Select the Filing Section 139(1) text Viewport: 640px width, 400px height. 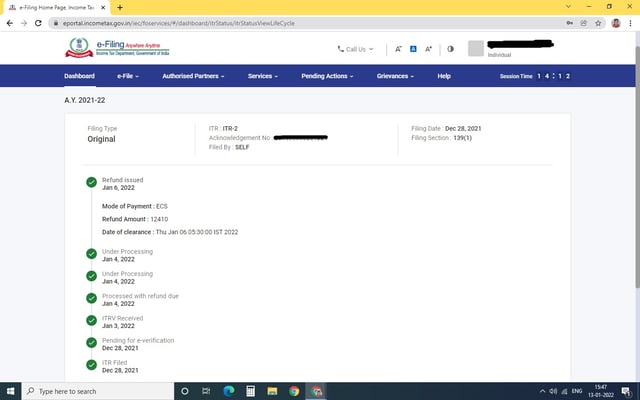coord(441,138)
